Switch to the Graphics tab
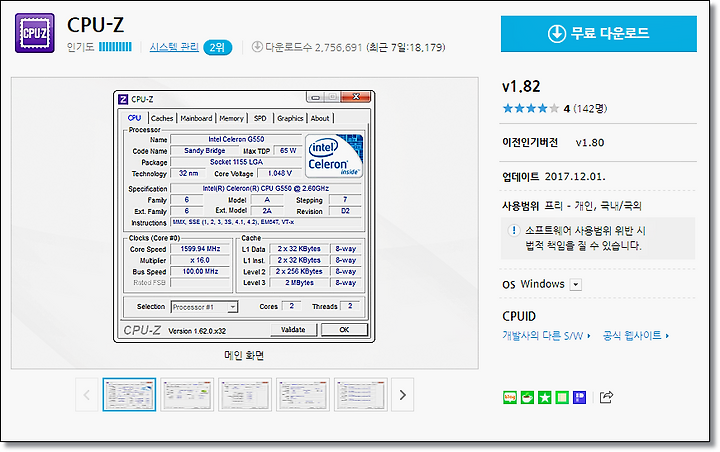This screenshot has width=720, height=452. 290,118
